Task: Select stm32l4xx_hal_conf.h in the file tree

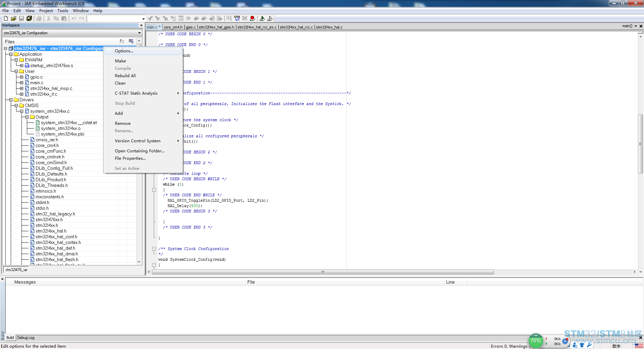Action: 56,237
